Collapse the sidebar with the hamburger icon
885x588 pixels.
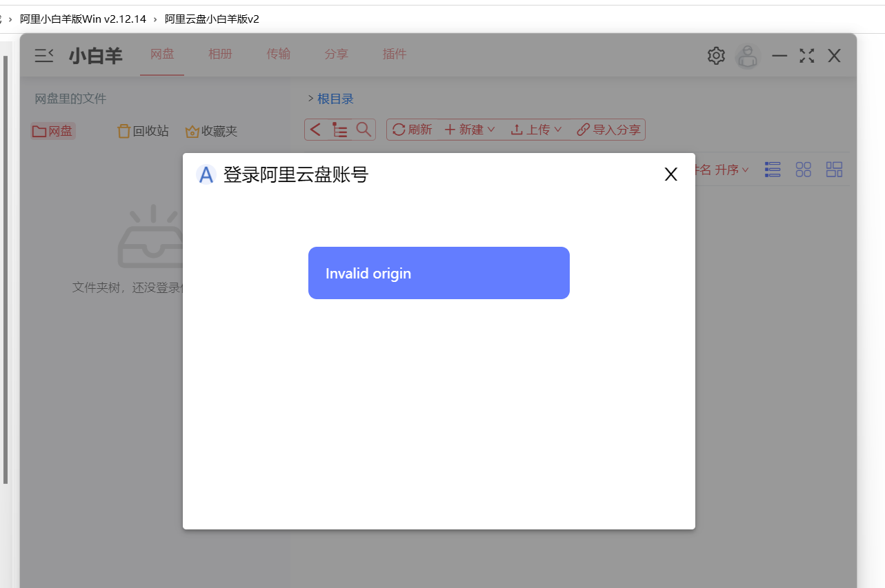point(44,56)
